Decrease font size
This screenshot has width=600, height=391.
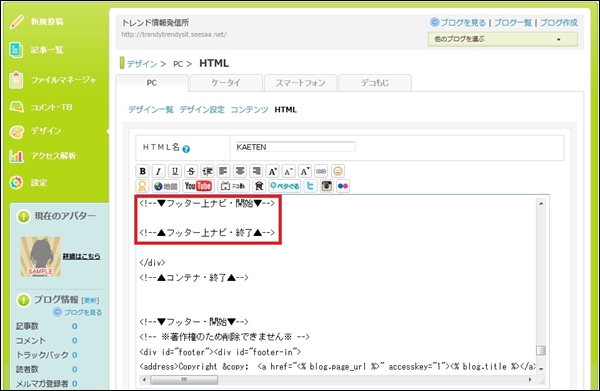coord(289,171)
